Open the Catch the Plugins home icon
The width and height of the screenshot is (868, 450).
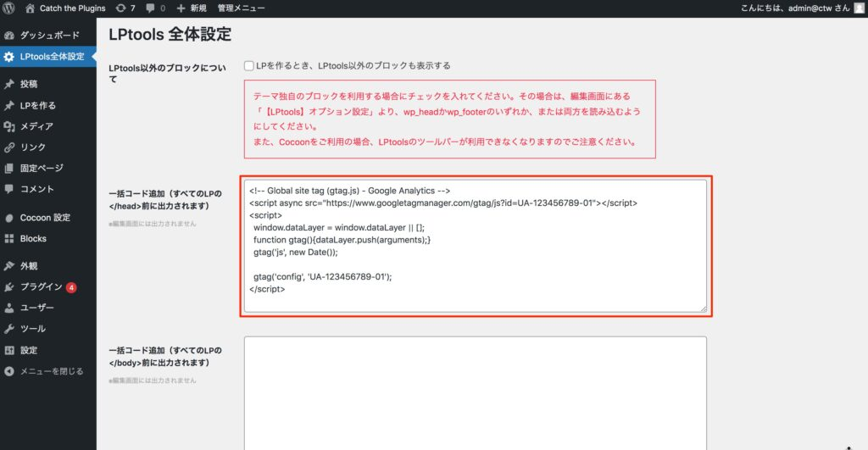pos(30,8)
